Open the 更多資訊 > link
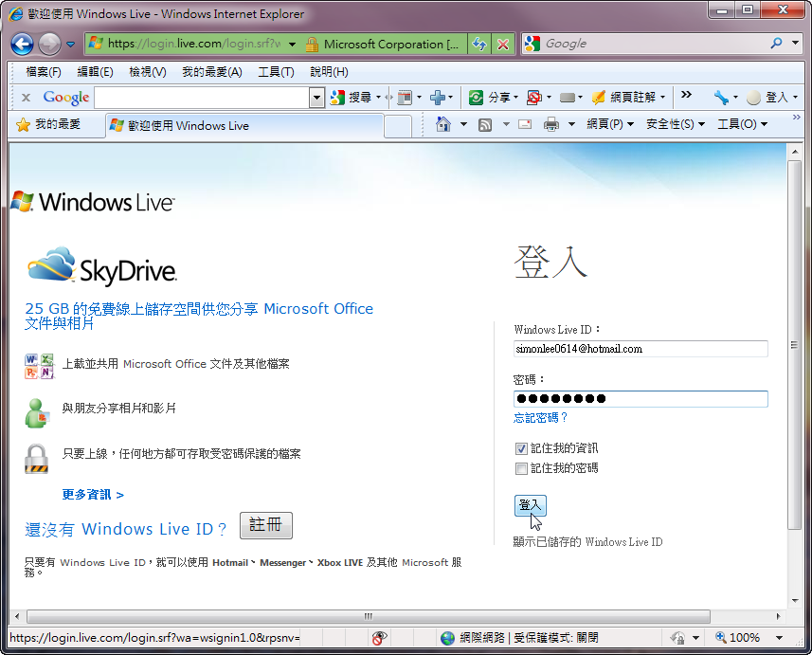The height and width of the screenshot is (655, 812). tap(93, 495)
